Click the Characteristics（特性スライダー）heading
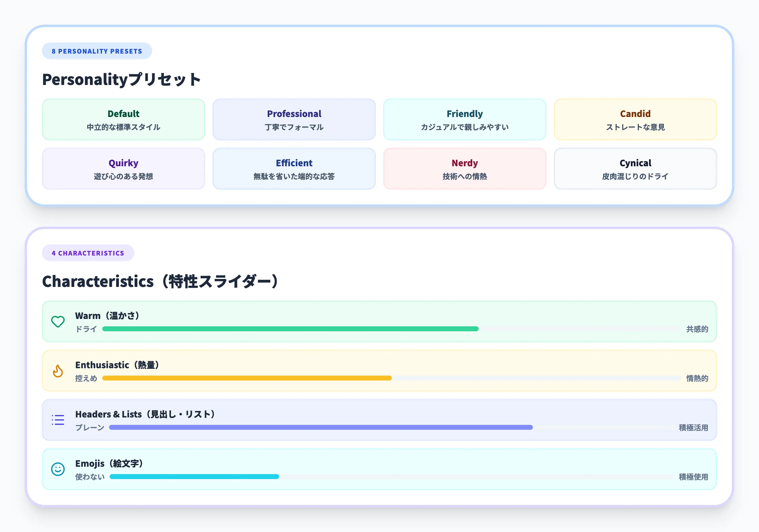The image size is (759, 532). (160, 281)
